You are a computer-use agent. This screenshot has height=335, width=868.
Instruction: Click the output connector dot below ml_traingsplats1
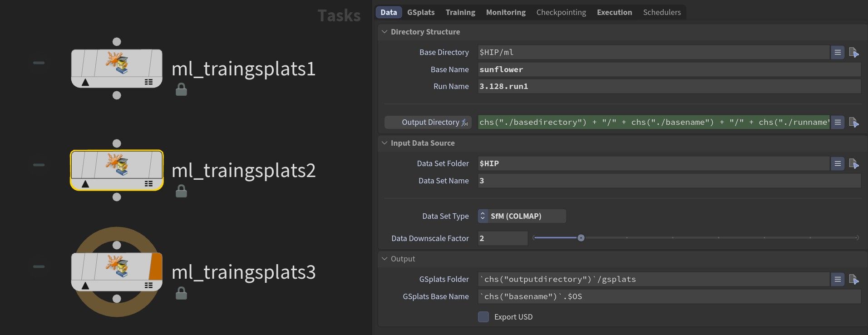coord(117,95)
